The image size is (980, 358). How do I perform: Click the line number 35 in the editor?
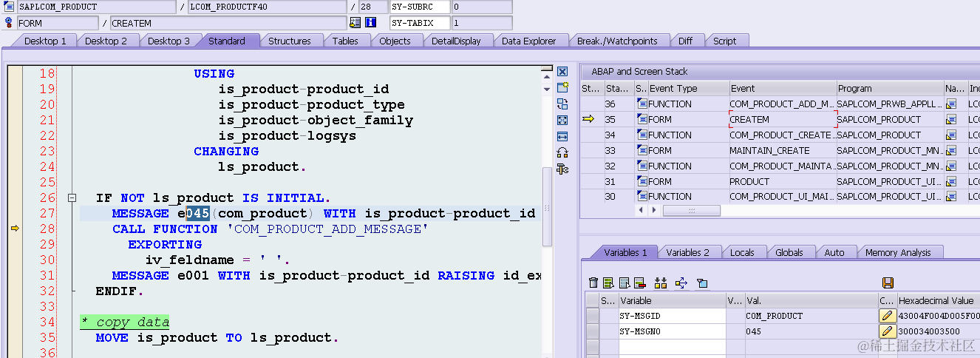47,338
